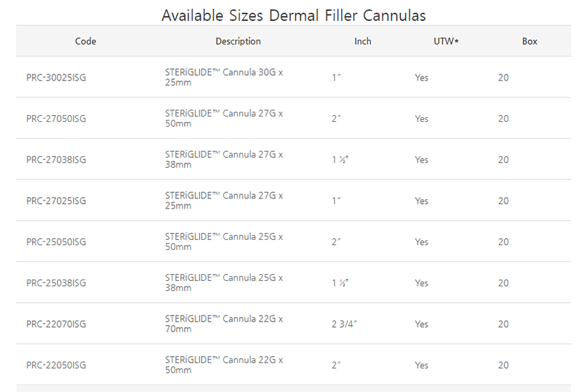
Task: Click the Cannula 22G x 70mm description
Action: pyautogui.click(x=224, y=324)
